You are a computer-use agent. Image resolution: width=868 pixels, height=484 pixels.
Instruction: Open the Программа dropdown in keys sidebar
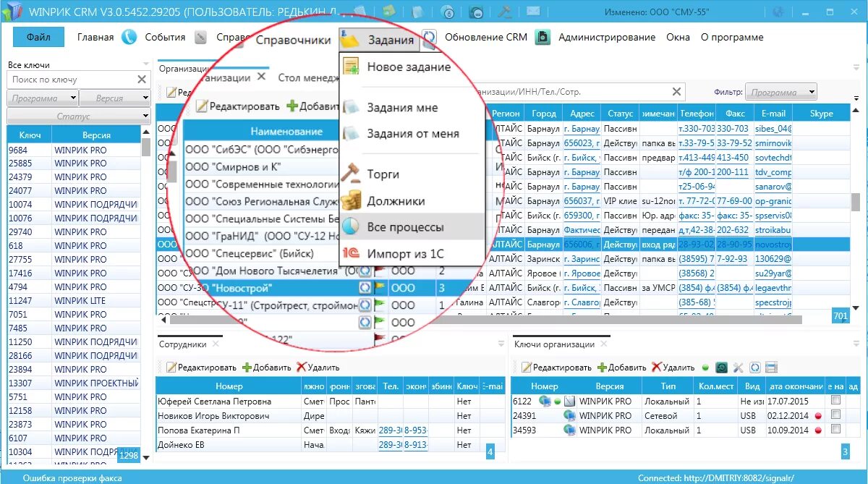coord(43,98)
